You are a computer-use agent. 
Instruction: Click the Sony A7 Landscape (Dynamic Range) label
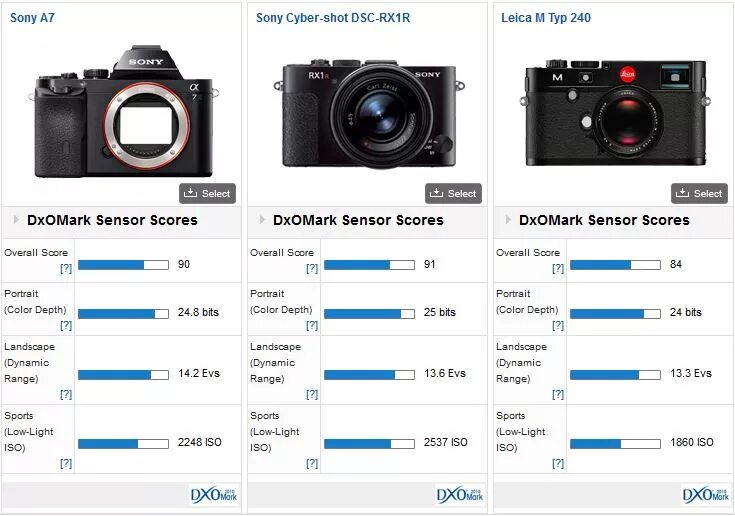click(x=30, y=363)
